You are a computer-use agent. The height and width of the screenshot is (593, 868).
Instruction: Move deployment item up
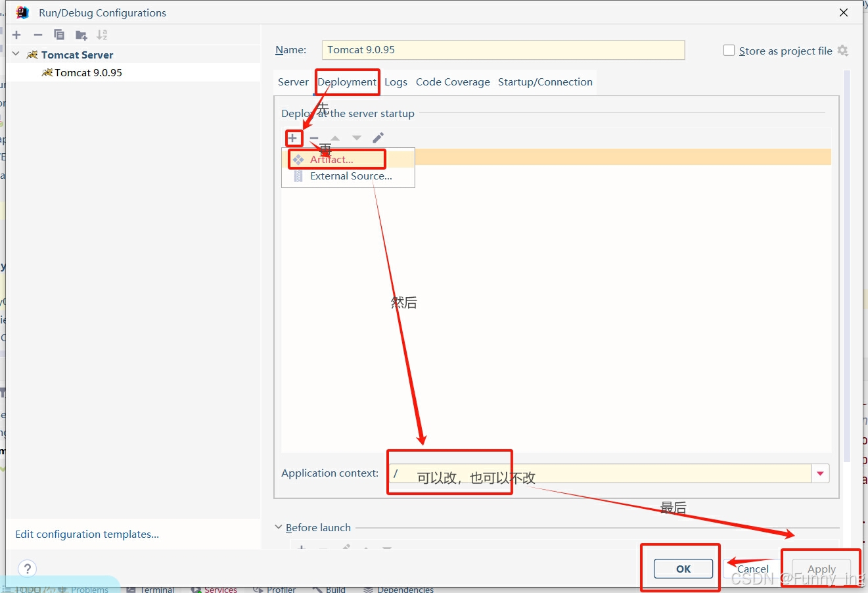[335, 138]
